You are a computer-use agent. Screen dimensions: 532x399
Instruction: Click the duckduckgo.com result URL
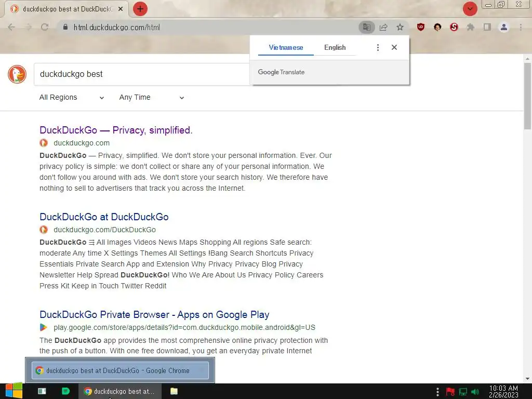tap(82, 143)
